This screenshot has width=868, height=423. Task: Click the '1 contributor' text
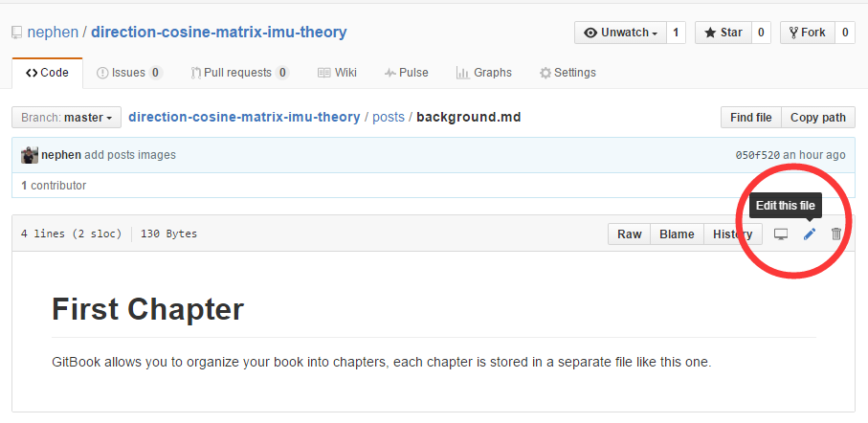[54, 186]
